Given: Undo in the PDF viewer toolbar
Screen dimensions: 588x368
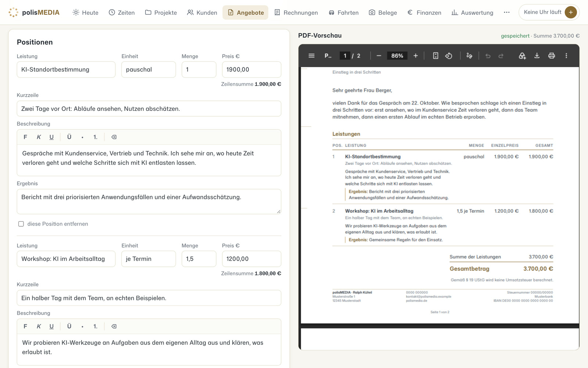Looking at the screenshot, I should coord(488,56).
